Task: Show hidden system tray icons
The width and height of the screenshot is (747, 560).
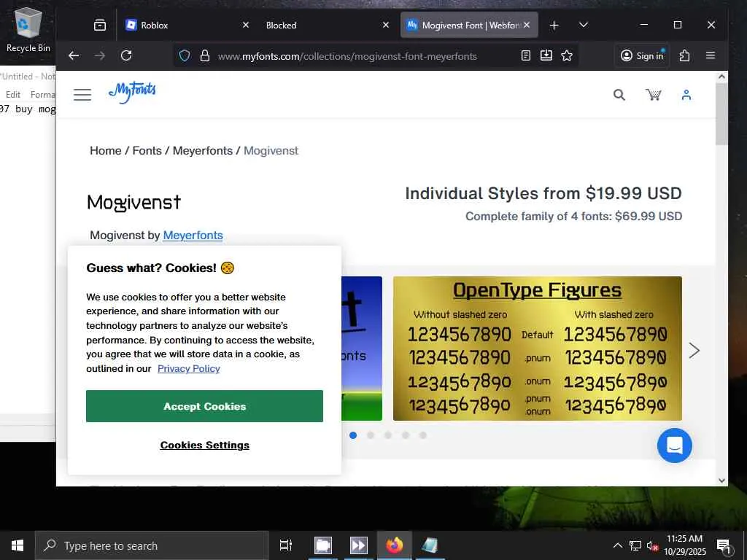Action: click(617, 545)
